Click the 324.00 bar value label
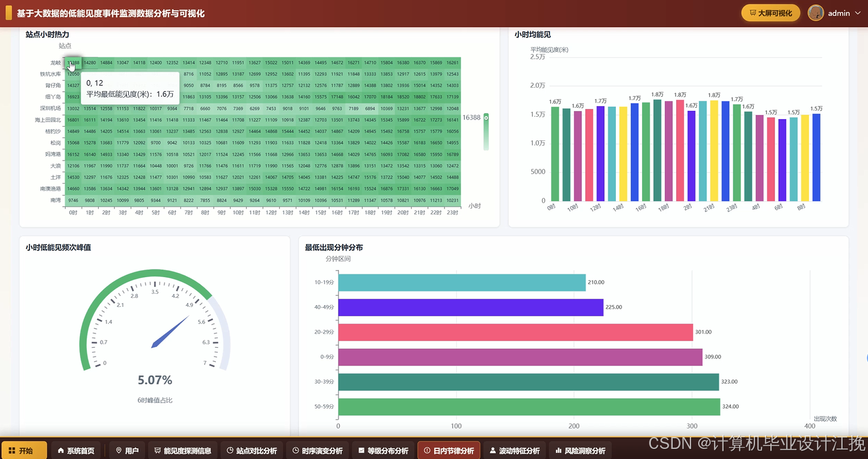This screenshot has height=459, width=868. (731, 407)
